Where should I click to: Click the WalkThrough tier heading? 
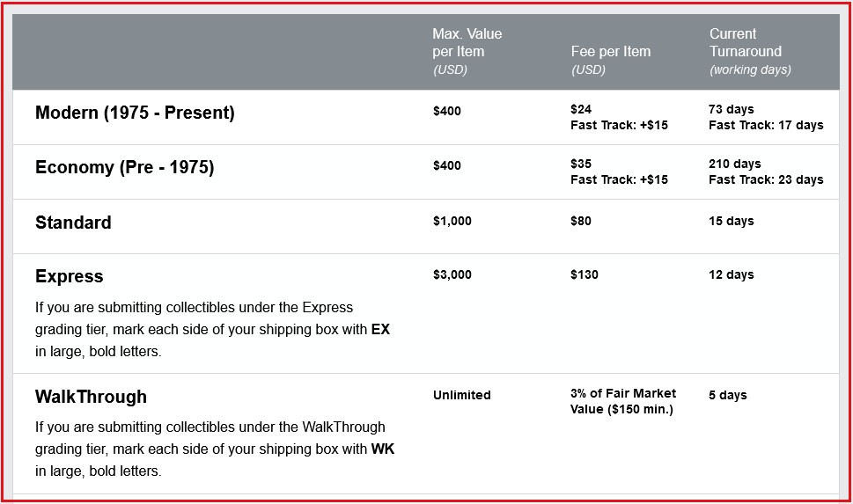tap(91, 397)
